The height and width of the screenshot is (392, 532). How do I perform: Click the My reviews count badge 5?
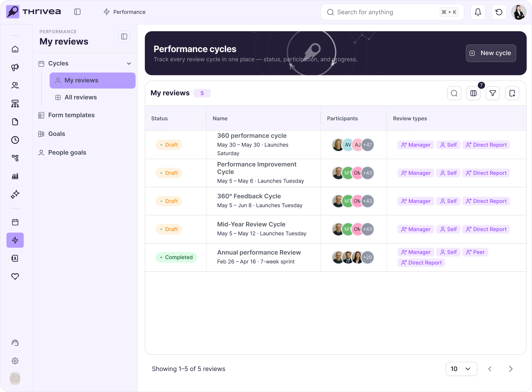202,93
